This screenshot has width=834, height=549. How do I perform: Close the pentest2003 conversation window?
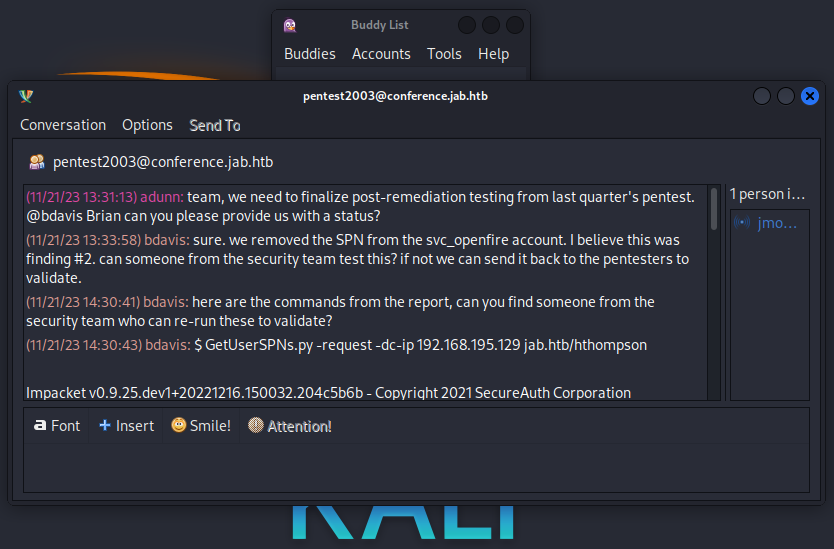pyautogui.click(x=810, y=96)
